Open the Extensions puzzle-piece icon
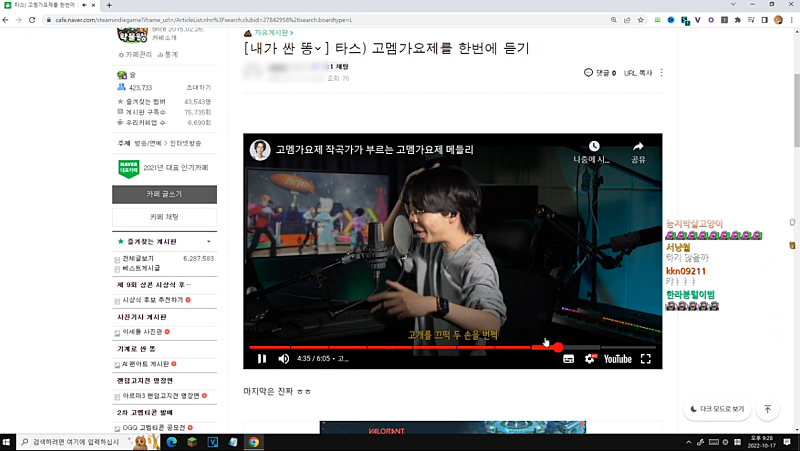The width and height of the screenshot is (800, 451). click(x=737, y=20)
